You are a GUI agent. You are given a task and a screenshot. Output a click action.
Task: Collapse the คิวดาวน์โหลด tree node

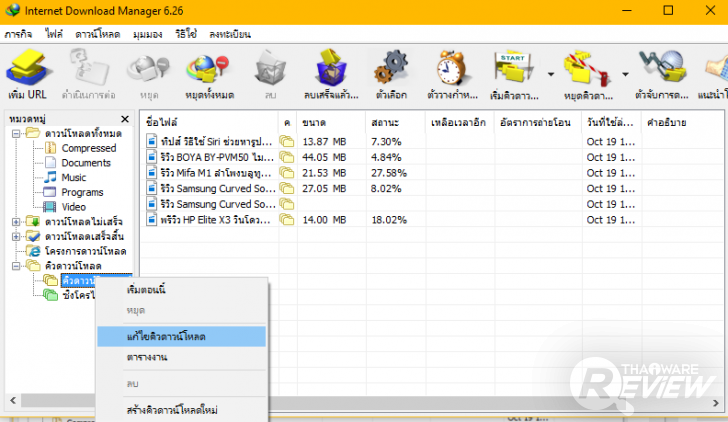[x=16, y=266]
